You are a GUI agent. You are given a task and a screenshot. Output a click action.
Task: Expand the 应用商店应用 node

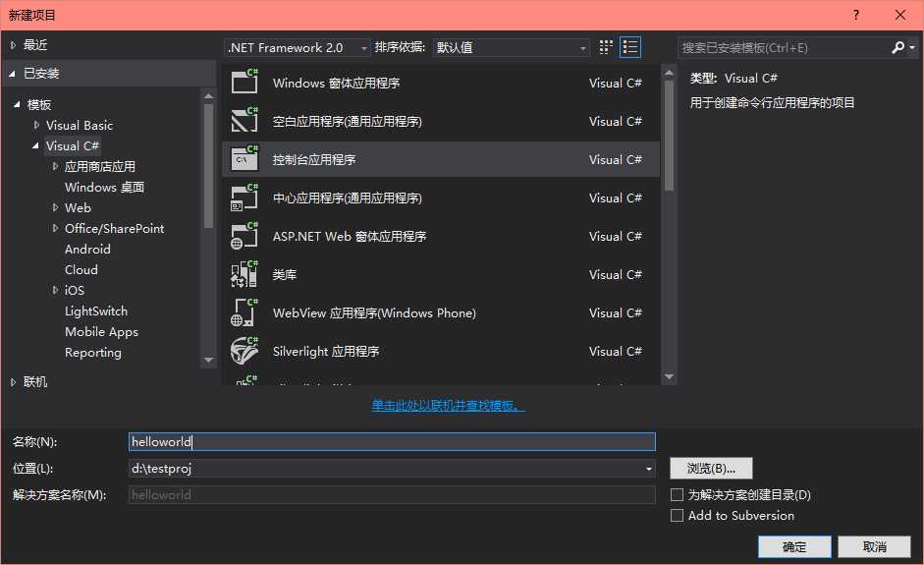pyautogui.click(x=55, y=166)
